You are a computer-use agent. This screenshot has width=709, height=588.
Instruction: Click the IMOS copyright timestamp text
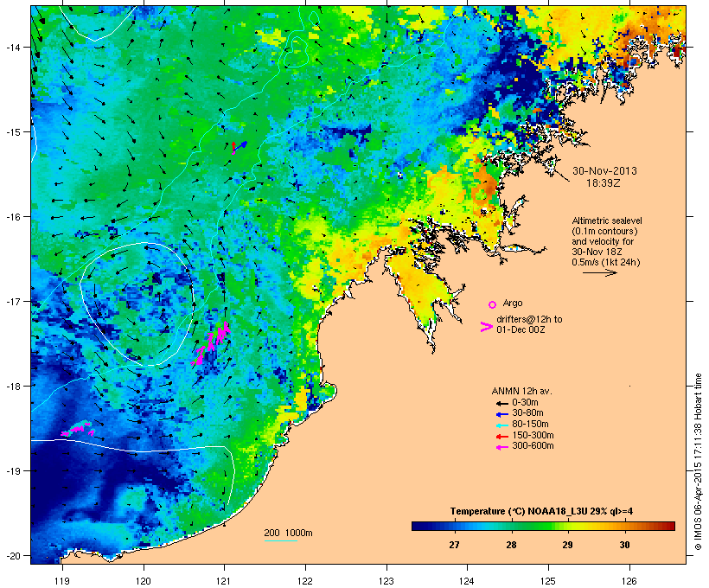(698, 462)
